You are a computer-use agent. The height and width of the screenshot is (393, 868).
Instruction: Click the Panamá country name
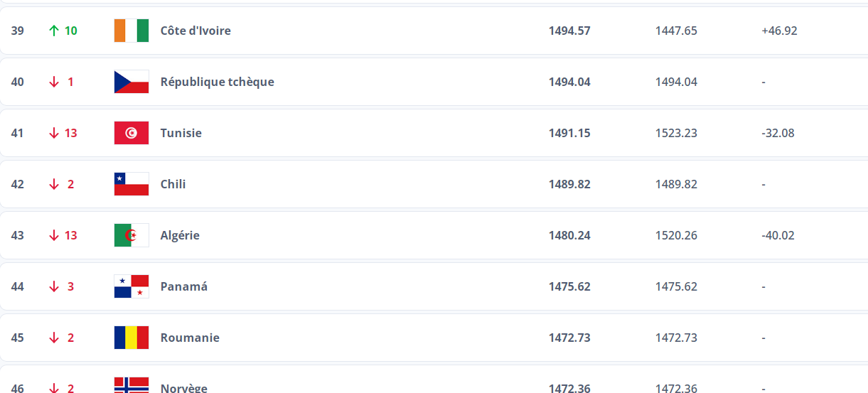184,286
